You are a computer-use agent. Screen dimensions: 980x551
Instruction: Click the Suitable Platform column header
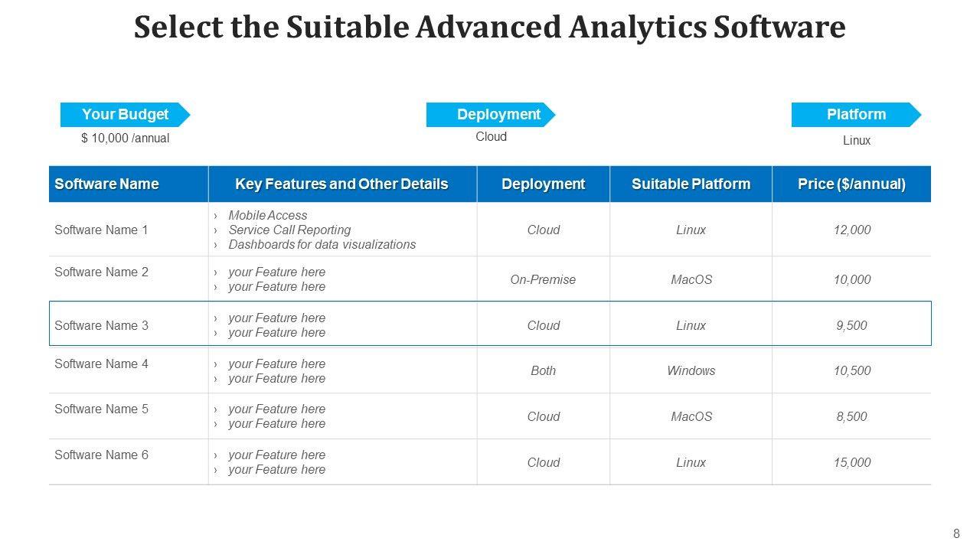tap(691, 184)
